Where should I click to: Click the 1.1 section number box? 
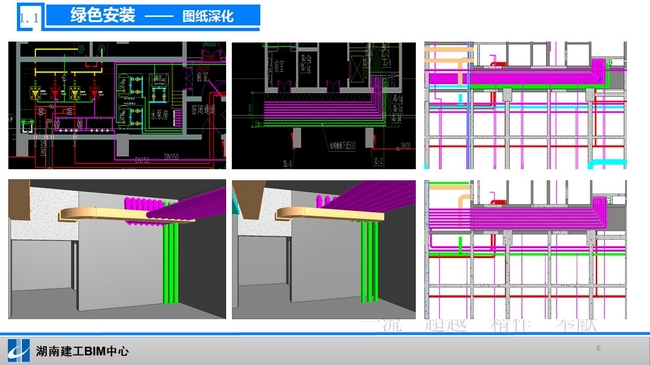point(30,17)
